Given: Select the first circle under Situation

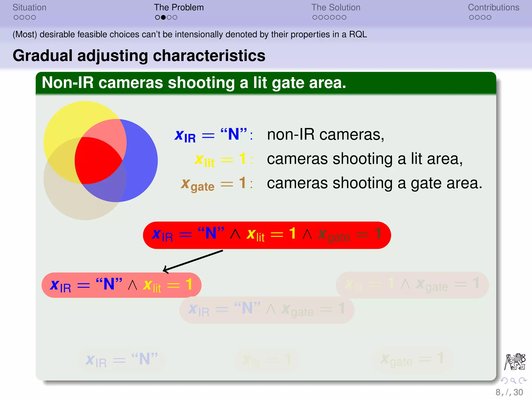Looking at the screenshot, I should pyautogui.click(x=16, y=17).
